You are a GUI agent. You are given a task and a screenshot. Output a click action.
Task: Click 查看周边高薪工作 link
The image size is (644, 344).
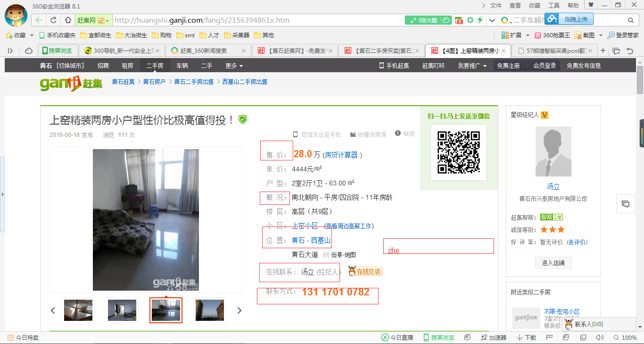tap(349, 226)
